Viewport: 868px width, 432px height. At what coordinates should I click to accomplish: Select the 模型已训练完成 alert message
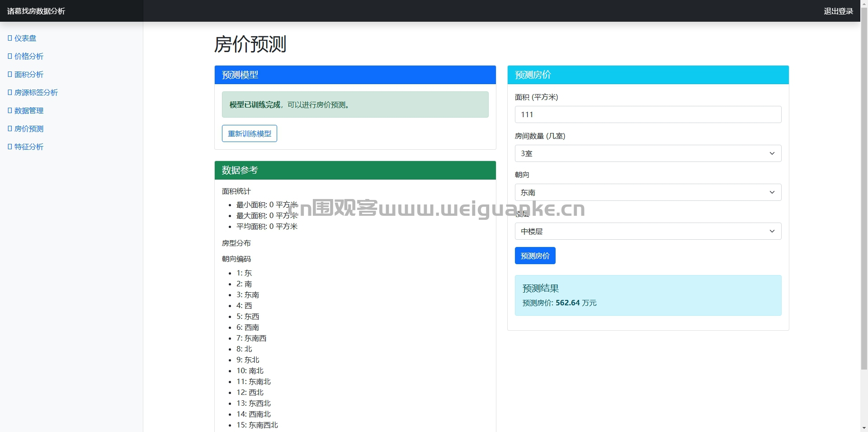click(355, 104)
